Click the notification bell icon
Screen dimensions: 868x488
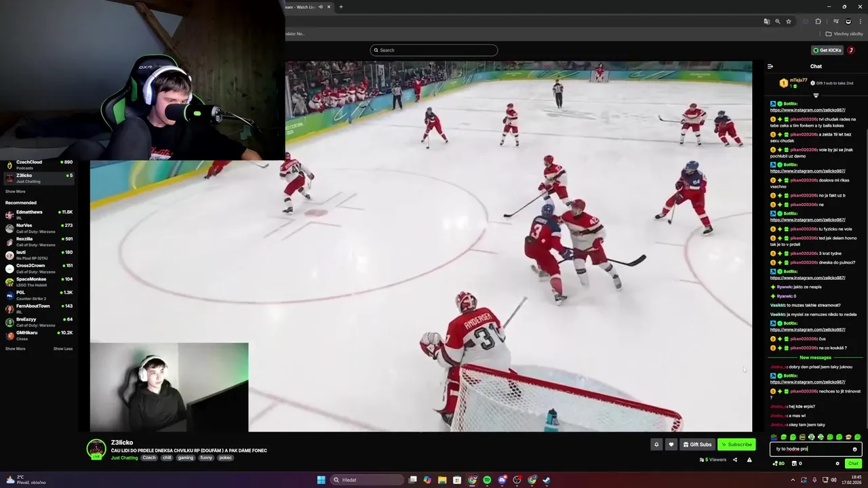pyautogui.click(x=656, y=445)
